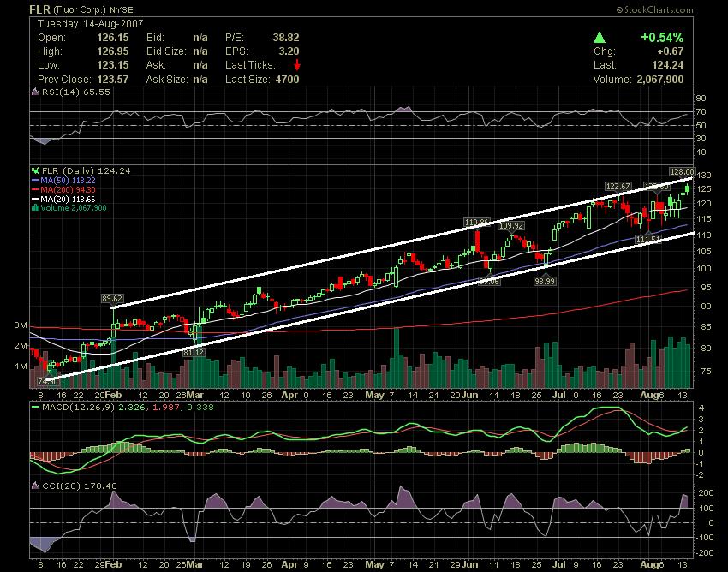
Task: Click the volume bars icon in the legend
Action: coord(35,208)
